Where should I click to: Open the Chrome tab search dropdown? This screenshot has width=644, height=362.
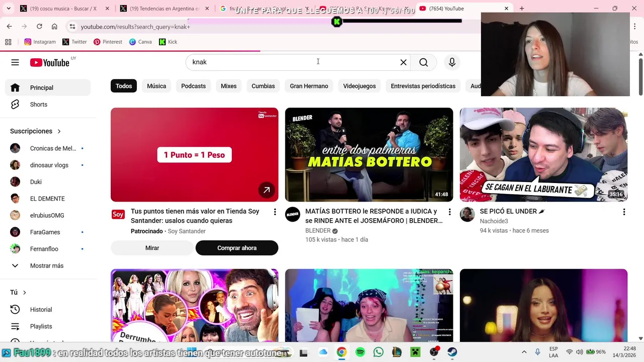tap(8, 9)
